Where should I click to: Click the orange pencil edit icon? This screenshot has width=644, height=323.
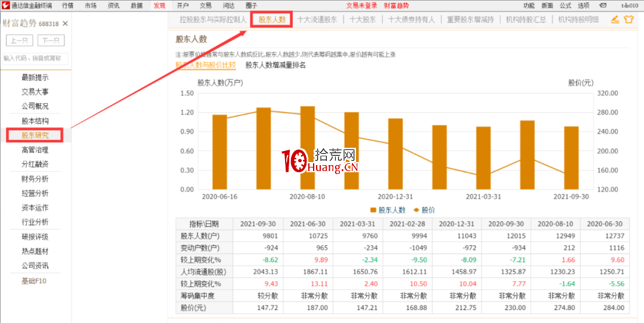[x=615, y=19]
